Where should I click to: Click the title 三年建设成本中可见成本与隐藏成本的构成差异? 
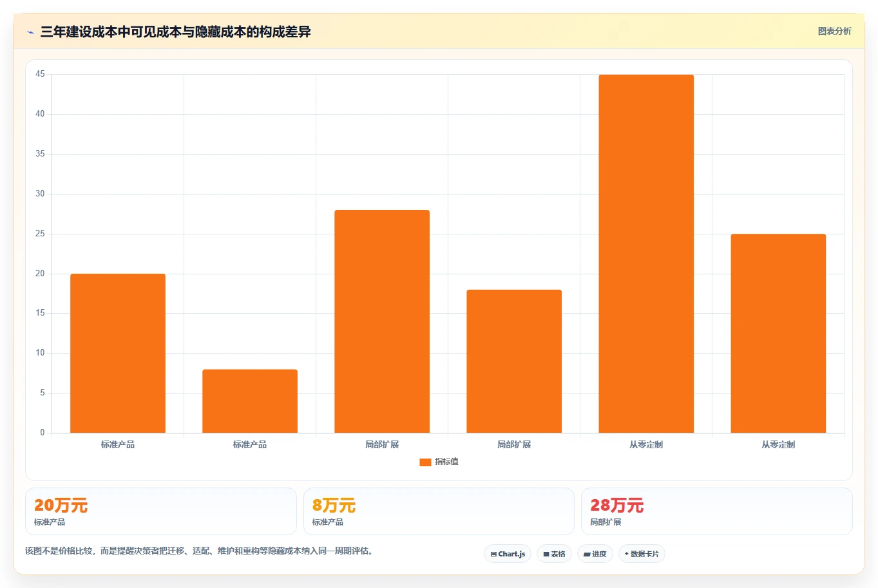tap(175, 32)
